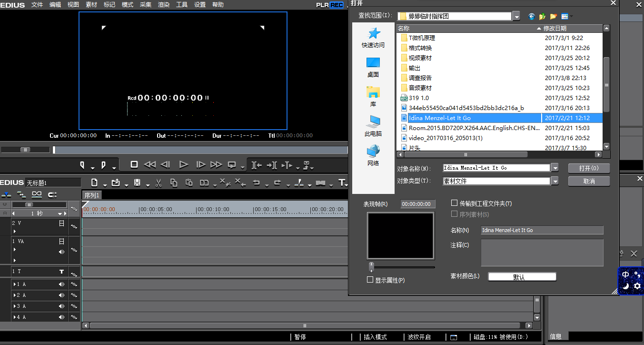
Task: Open the 对象名称 dropdown arrow
Action: click(x=555, y=168)
